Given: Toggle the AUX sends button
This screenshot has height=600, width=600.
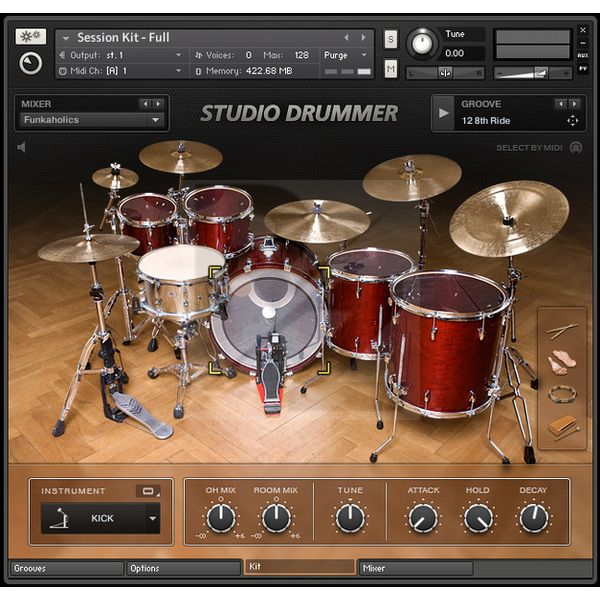Looking at the screenshot, I should coord(583,55).
